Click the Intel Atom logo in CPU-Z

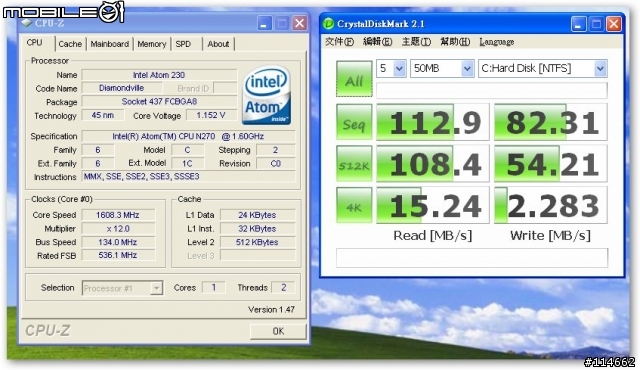(x=267, y=95)
